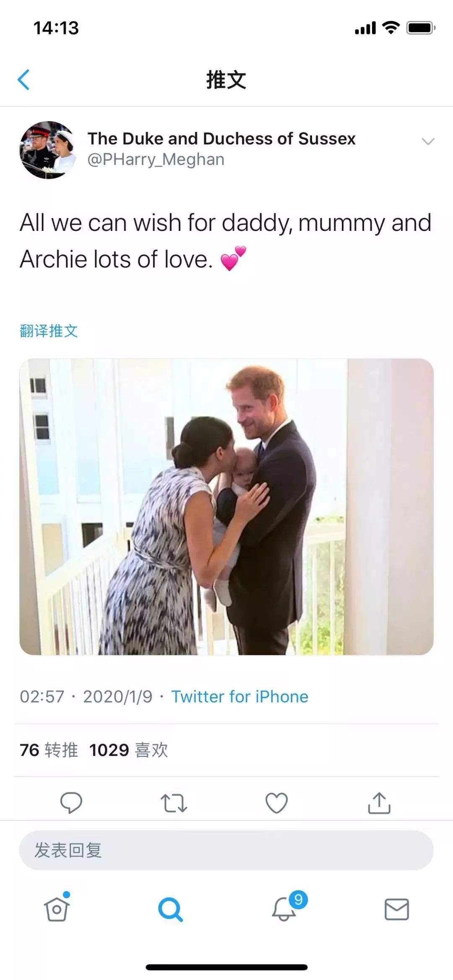Tap the retweet arrows icon
The width and height of the screenshot is (453, 980).
[x=174, y=803]
